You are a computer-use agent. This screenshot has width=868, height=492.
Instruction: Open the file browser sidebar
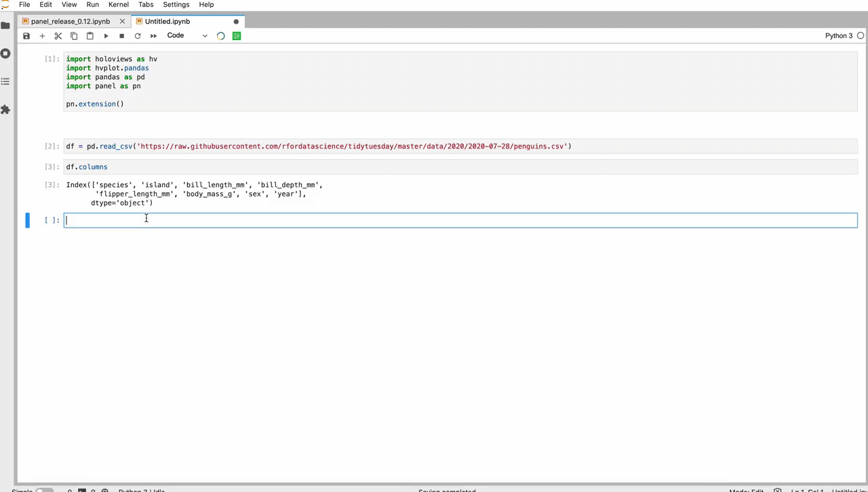tap(6, 25)
